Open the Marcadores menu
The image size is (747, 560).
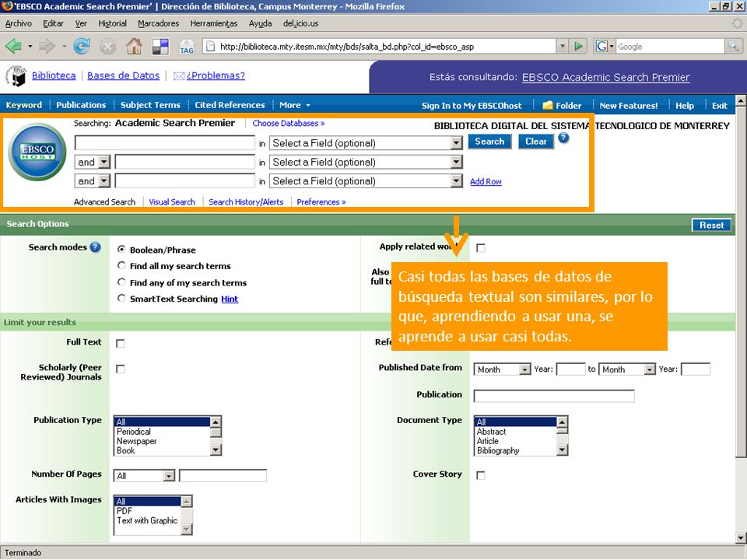[x=158, y=23]
